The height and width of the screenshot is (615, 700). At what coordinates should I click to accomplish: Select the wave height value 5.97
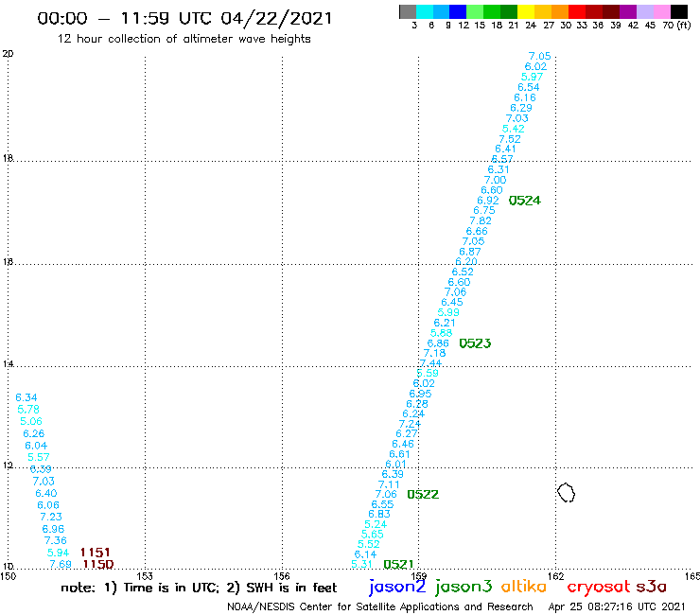point(533,77)
